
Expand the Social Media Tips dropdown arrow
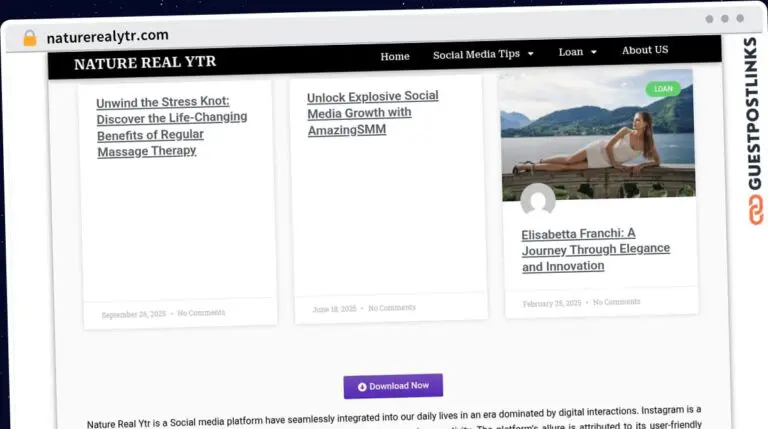click(531, 54)
